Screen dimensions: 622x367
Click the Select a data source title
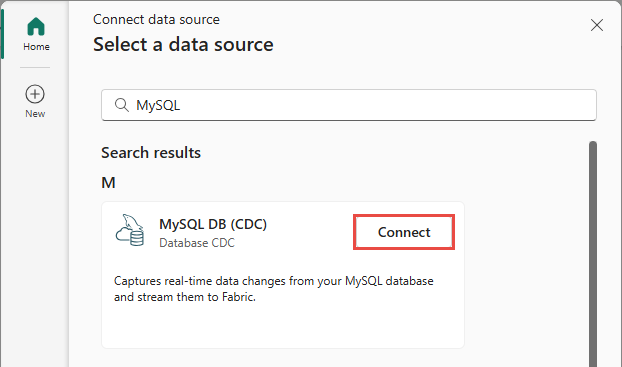pyautogui.click(x=183, y=44)
